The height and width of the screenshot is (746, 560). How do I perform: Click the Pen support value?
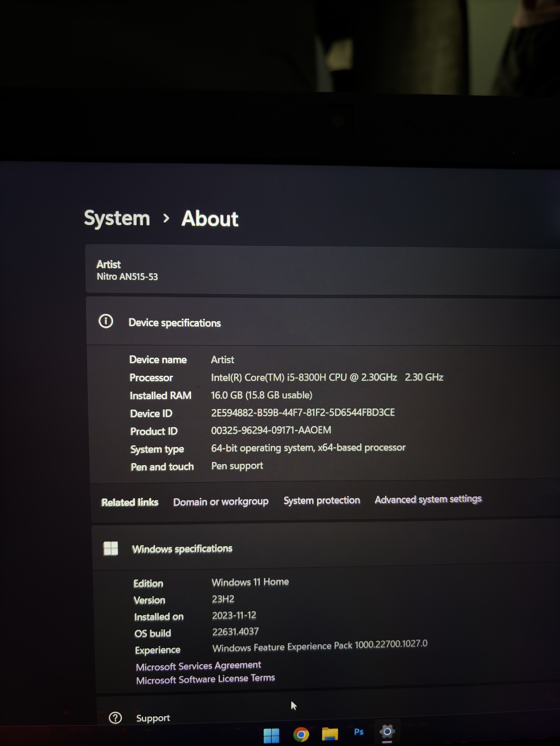pyautogui.click(x=237, y=466)
